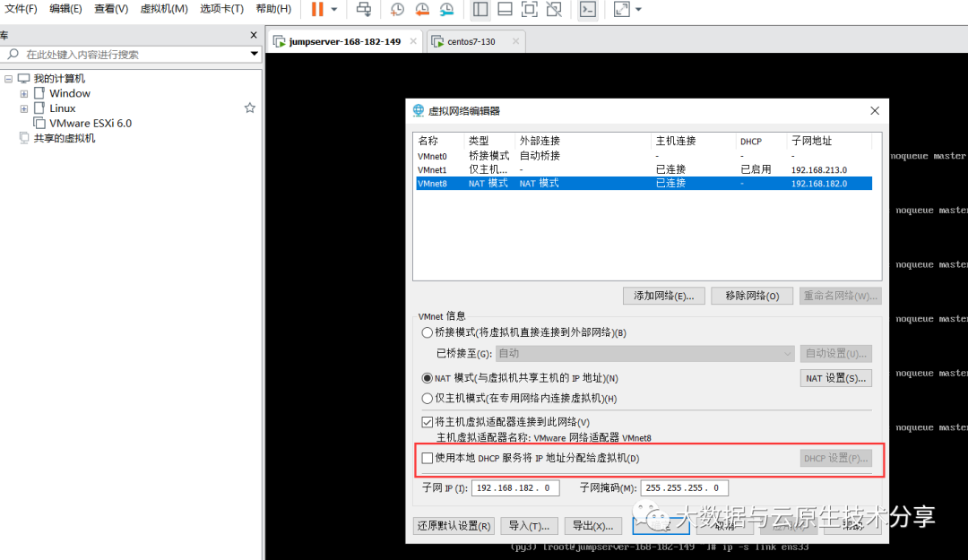
Task: Open the 查看(V) menu
Action: (x=111, y=9)
